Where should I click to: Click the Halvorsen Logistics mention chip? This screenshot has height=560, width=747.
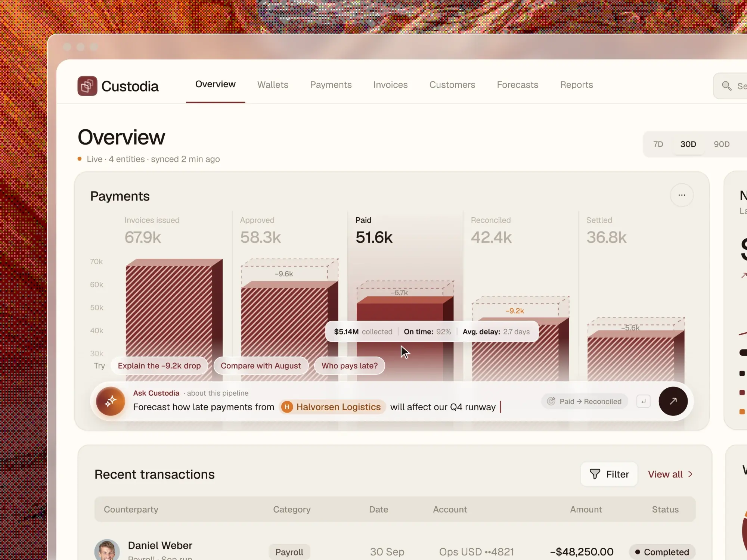click(x=332, y=407)
